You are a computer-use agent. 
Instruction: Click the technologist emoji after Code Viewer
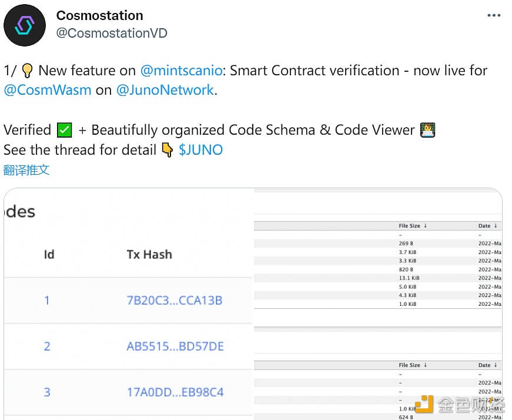coord(428,130)
